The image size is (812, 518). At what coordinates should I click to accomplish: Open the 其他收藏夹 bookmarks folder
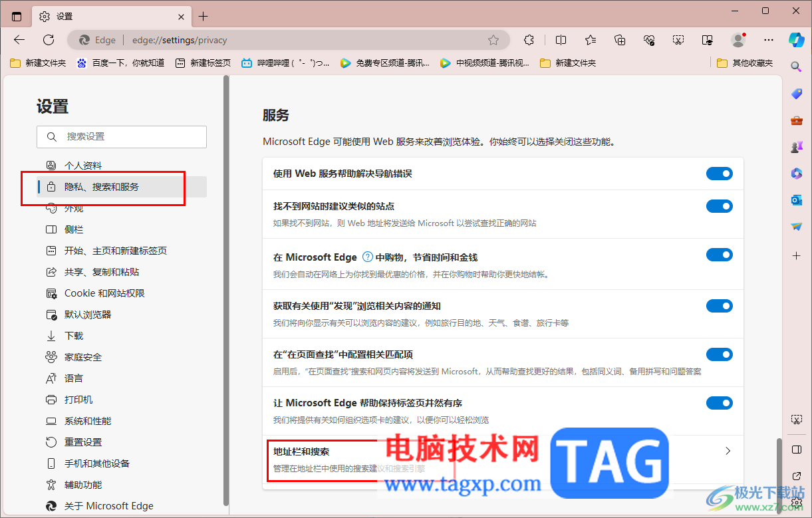coord(745,63)
